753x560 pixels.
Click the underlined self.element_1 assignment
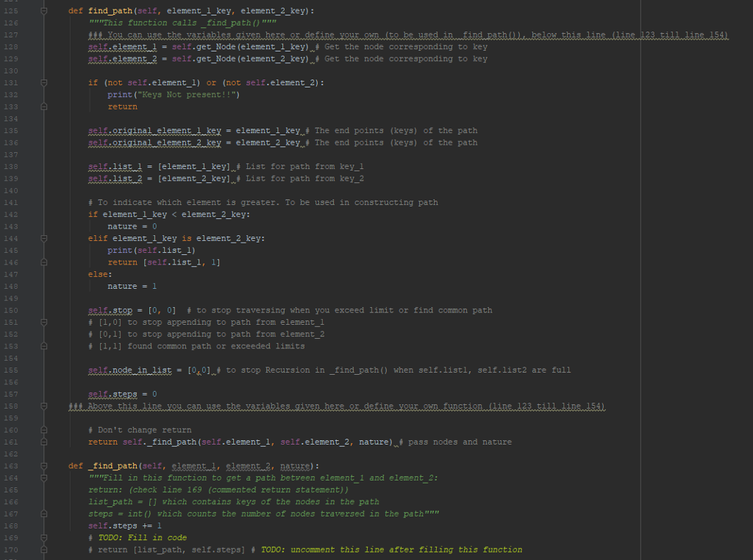pyautogui.click(x=116, y=46)
